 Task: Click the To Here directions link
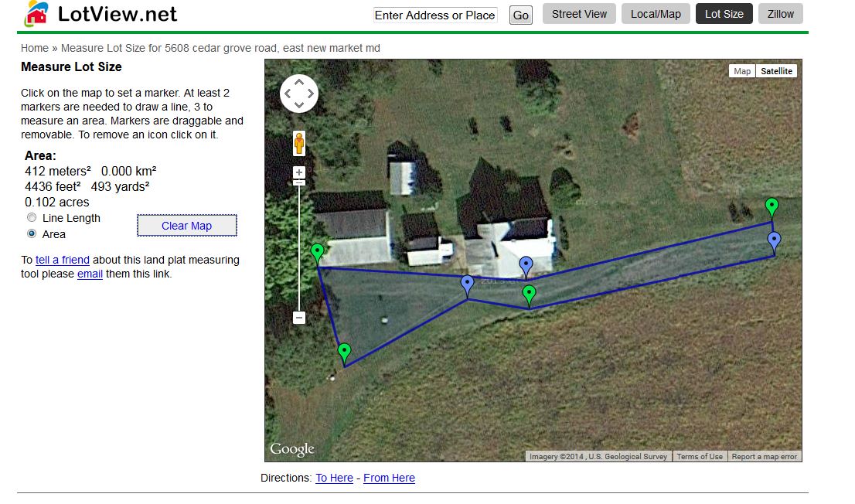334,478
